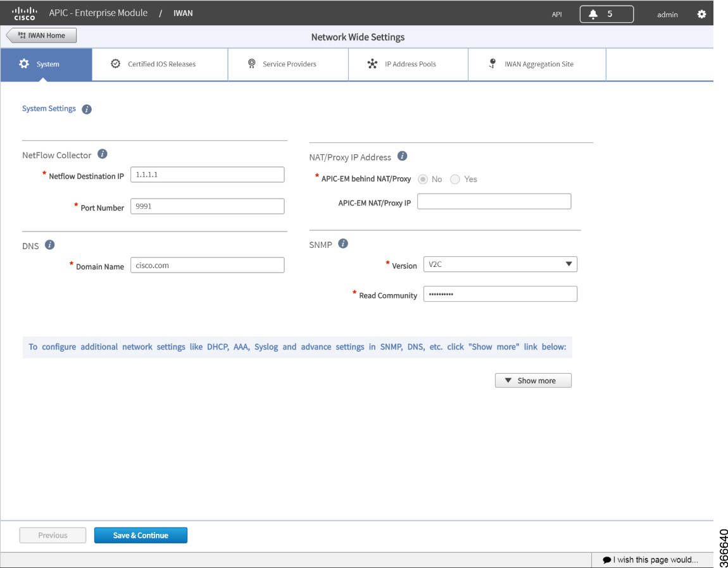The image size is (728, 568).
Task: Go back to IWAN Home
Action: tap(41, 35)
